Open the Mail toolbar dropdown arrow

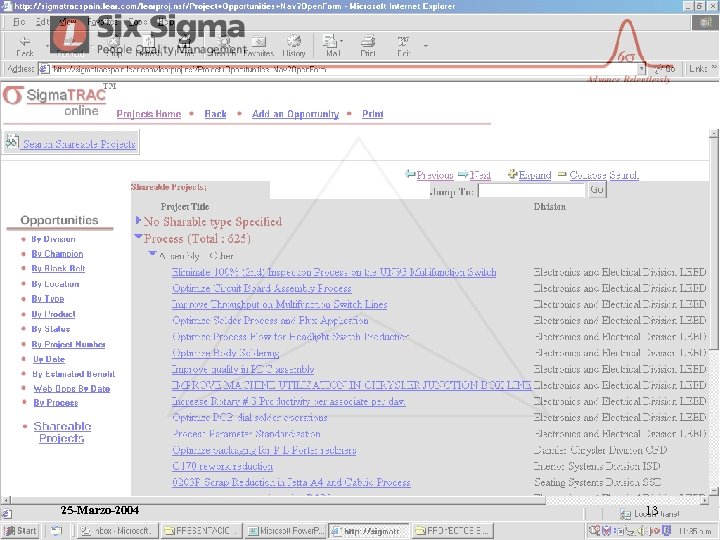tap(342, 41)
